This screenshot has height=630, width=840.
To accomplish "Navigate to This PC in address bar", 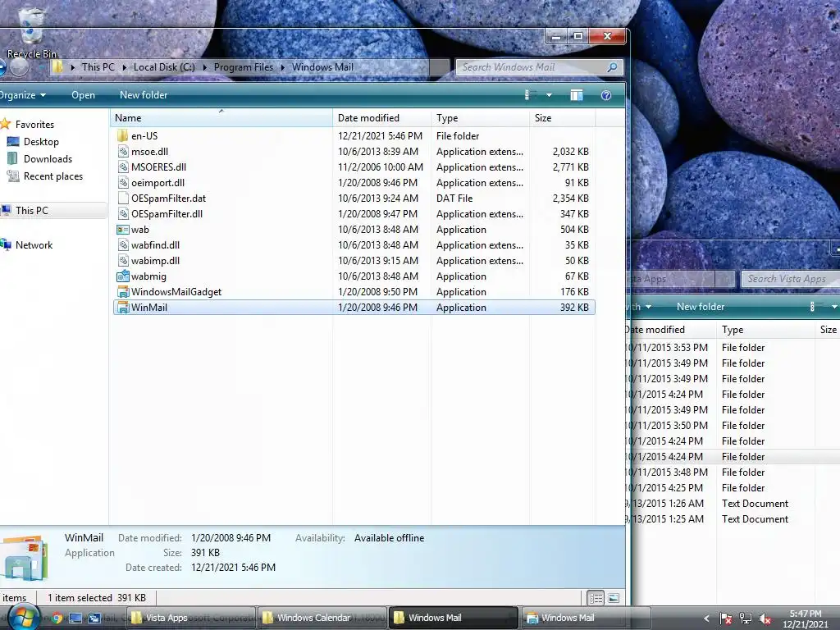I will pyautogui.click(x=98, y=67).
